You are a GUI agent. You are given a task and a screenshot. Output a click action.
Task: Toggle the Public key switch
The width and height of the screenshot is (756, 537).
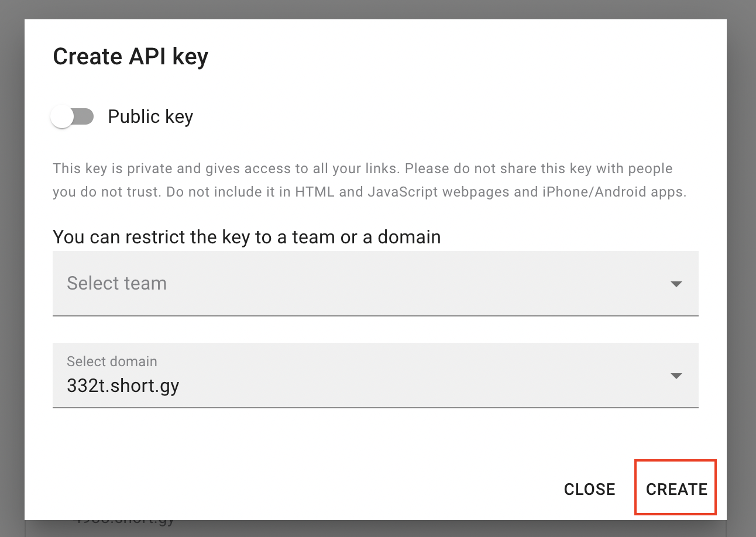(x=73, y=117)
